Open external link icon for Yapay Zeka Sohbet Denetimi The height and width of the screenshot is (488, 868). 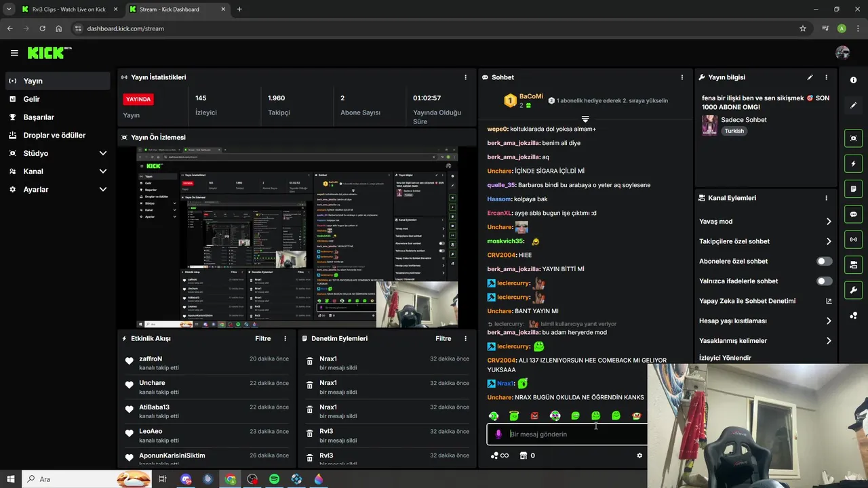[x=829, y=301]
